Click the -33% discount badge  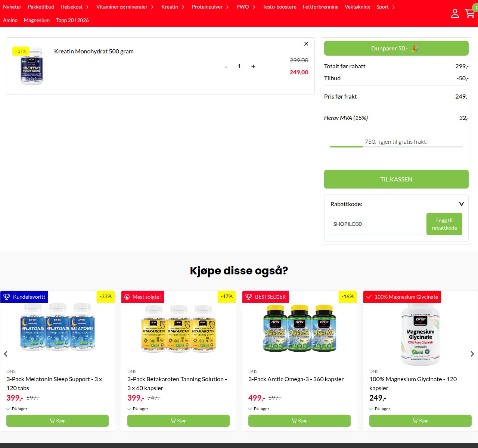pos(106,296)
